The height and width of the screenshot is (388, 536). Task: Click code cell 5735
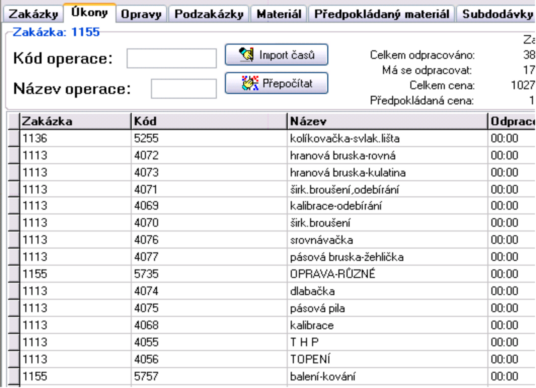click(209, 274)
